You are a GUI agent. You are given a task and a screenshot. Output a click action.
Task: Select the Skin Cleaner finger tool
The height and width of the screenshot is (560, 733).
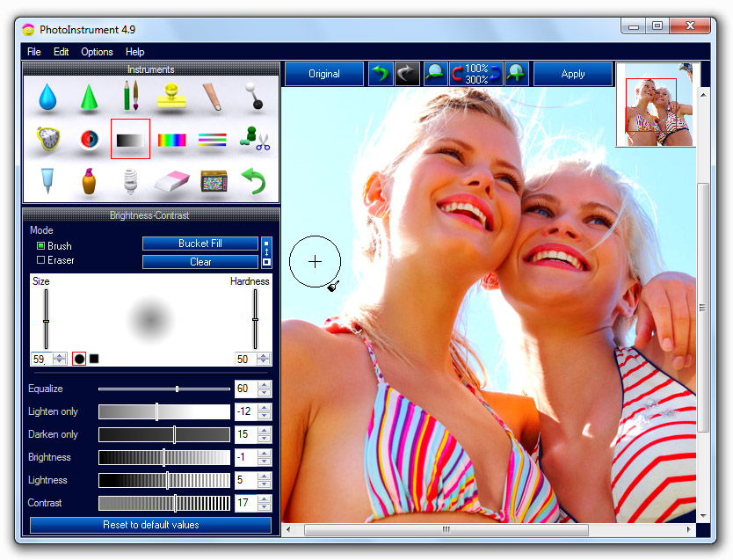(x=212, y=97)
